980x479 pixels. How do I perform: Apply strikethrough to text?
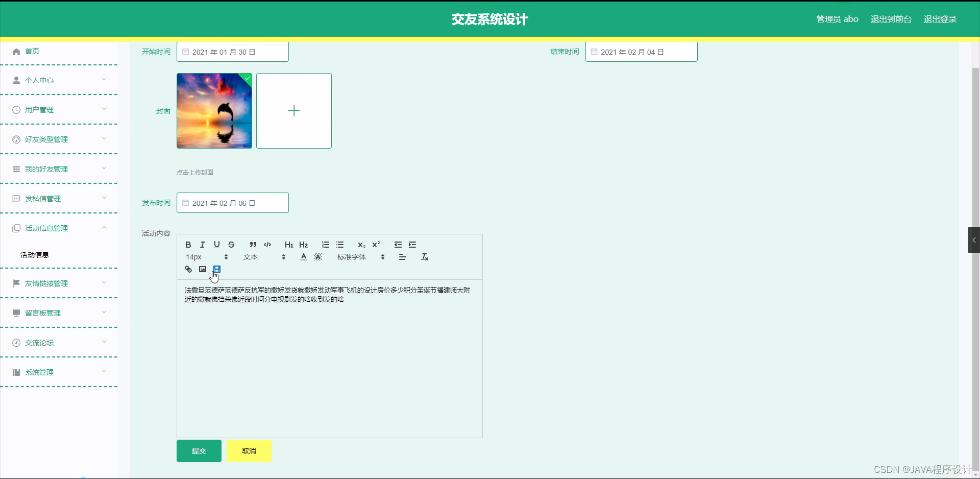(231, 245)
